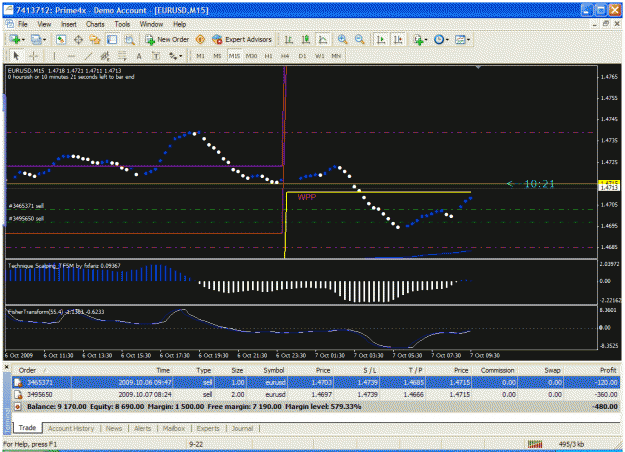Open the Alerts tab
The image size is (625, 452).
tap(142, 428)
